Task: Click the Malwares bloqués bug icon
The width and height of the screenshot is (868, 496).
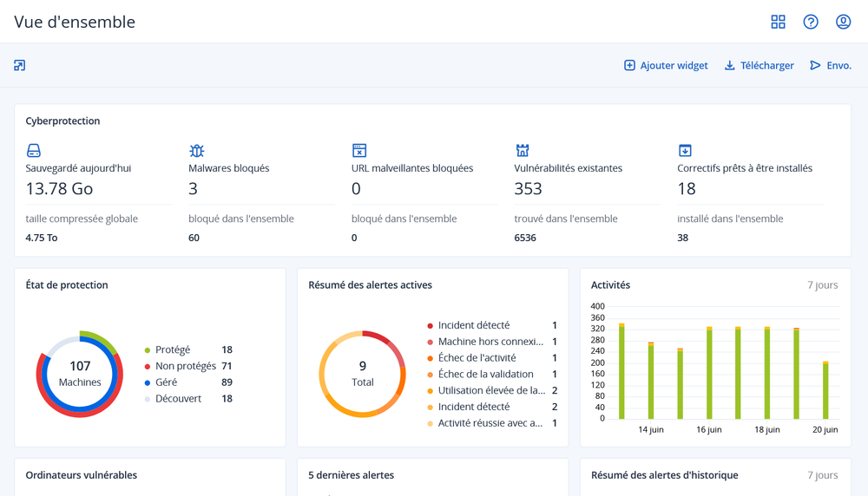Action: (197, 151)
